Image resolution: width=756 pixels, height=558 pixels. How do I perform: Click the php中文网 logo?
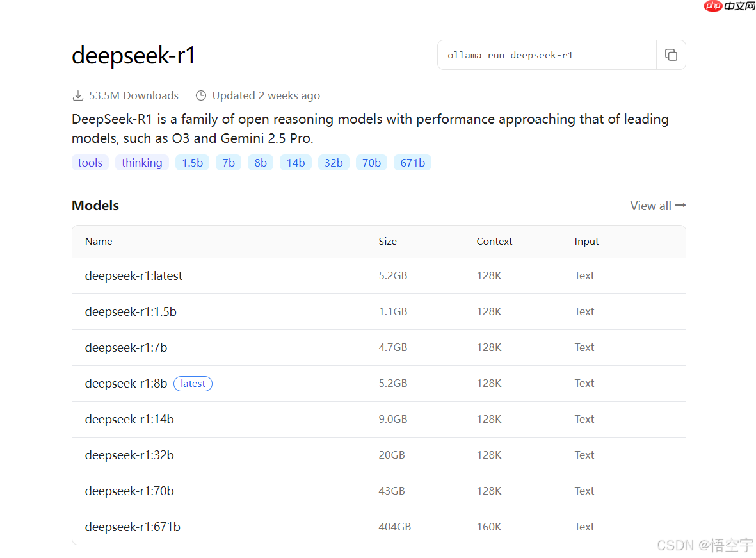coord(729,6)
